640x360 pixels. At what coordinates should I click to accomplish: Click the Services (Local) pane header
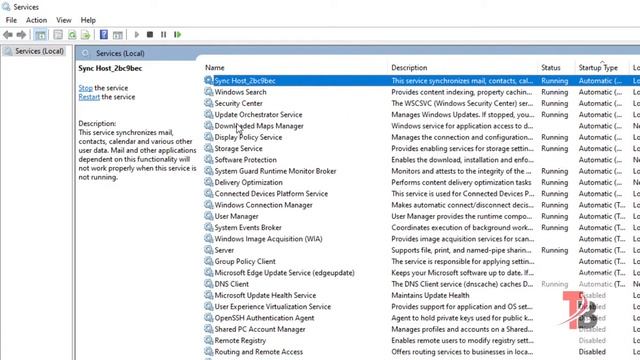click(120, 53)
